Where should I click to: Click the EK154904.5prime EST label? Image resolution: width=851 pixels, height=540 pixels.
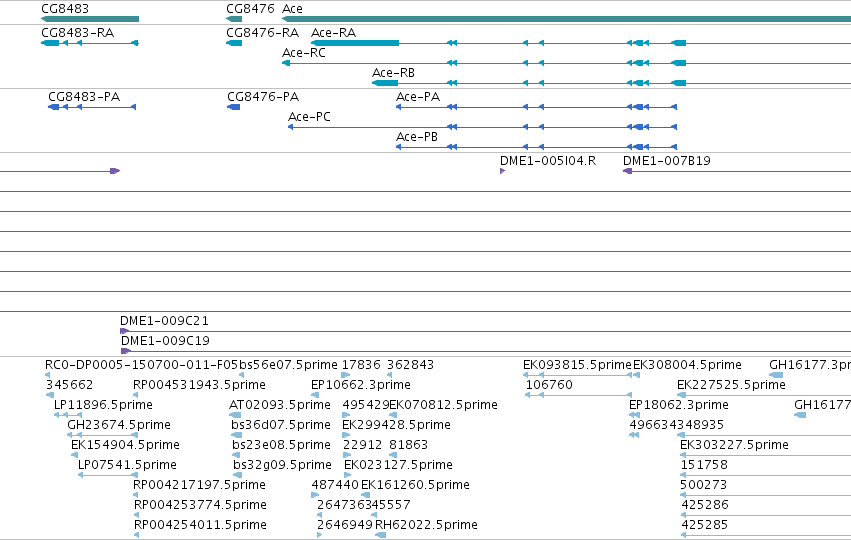(125, 445)
